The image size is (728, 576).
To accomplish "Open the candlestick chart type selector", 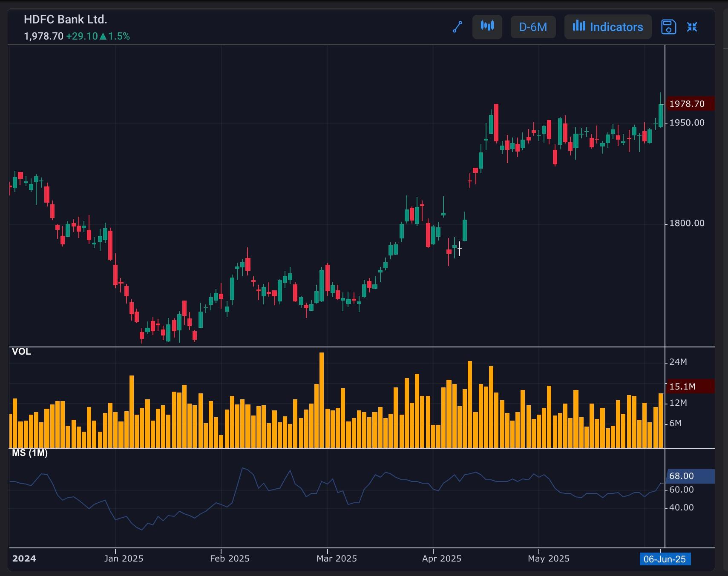I will click(x=487, y=27).
